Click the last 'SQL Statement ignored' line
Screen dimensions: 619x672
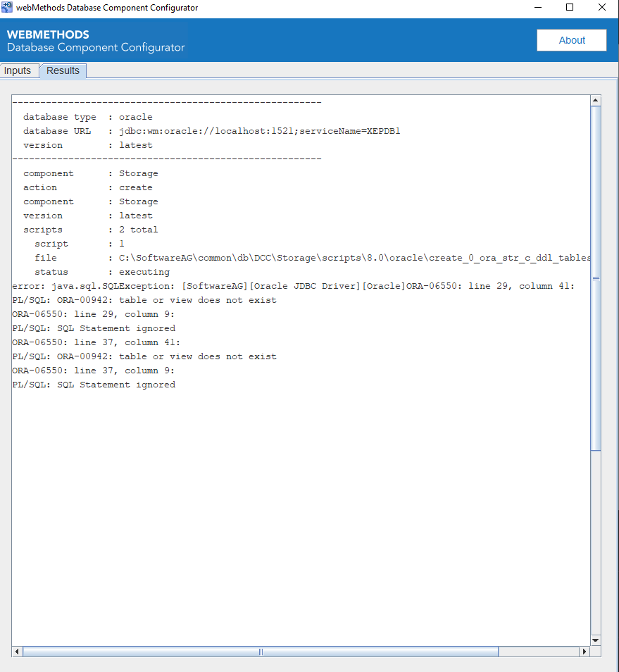94,385
